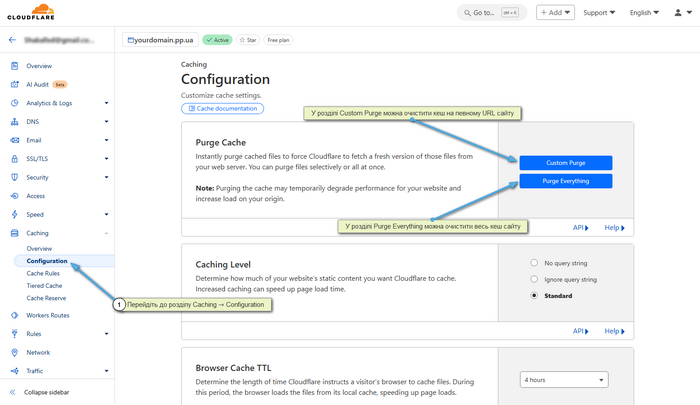Viewport: 700px width, 405px height.
Task: Open the Network sidebar item
Action: click(38, 352)
